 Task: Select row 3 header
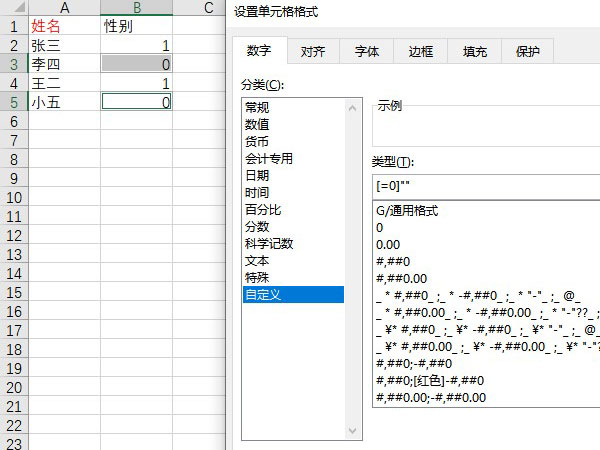(x=14, y=64)
